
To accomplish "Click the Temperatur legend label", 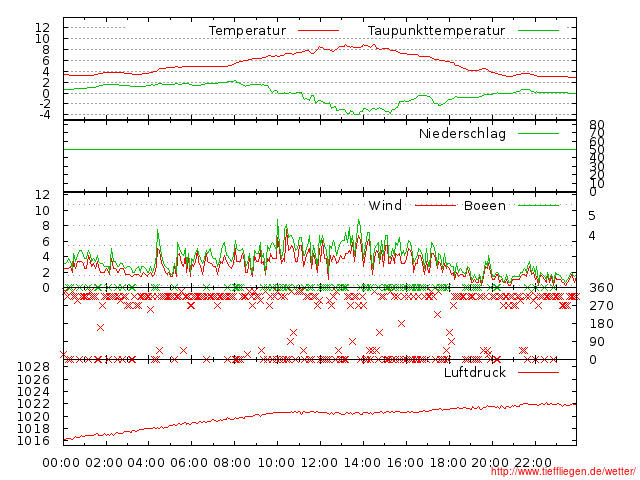I will pyautogui.click(x=247, y=31).
